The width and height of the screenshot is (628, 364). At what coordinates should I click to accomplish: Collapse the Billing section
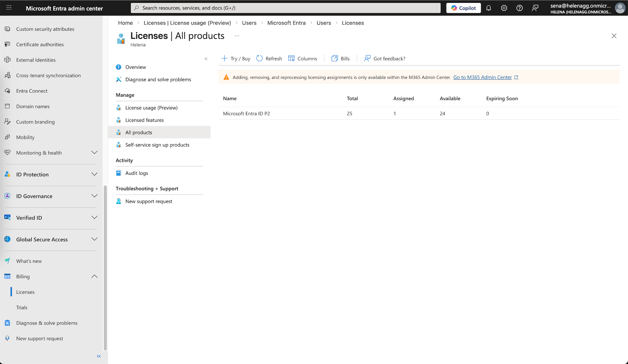pos(94,276)
